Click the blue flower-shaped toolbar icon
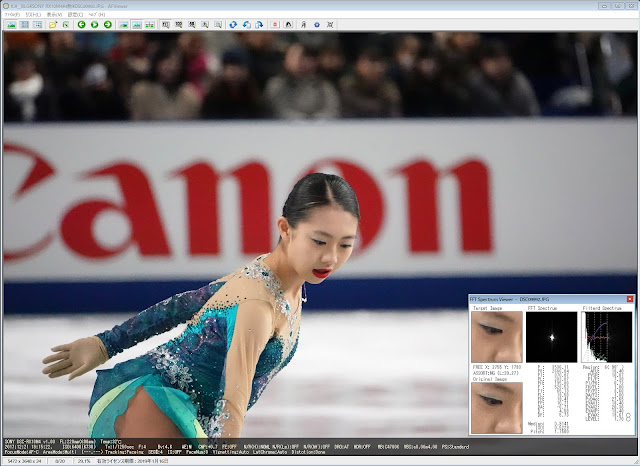The width and height of the screenshot is (640, 466). pos(317,25)
